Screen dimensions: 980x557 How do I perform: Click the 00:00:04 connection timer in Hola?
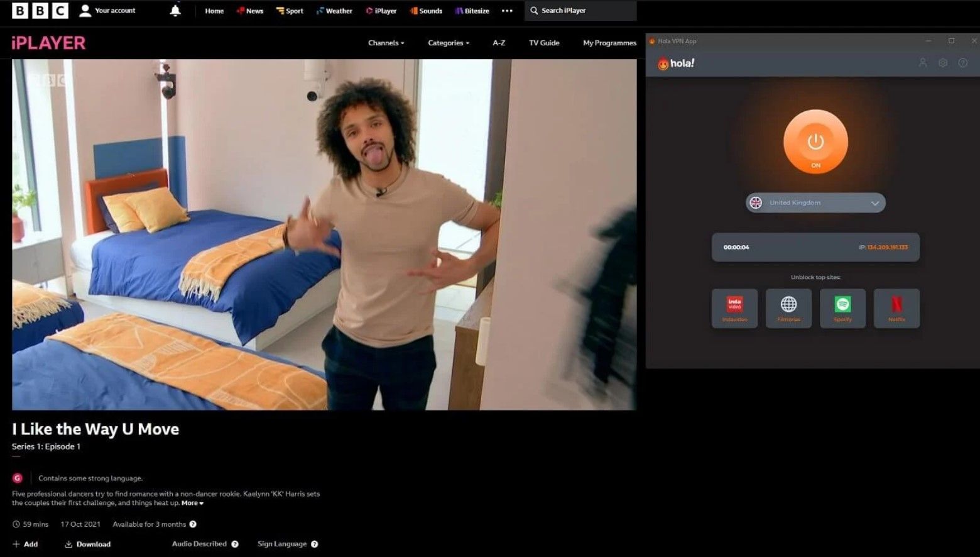click(x=736, y=247)
